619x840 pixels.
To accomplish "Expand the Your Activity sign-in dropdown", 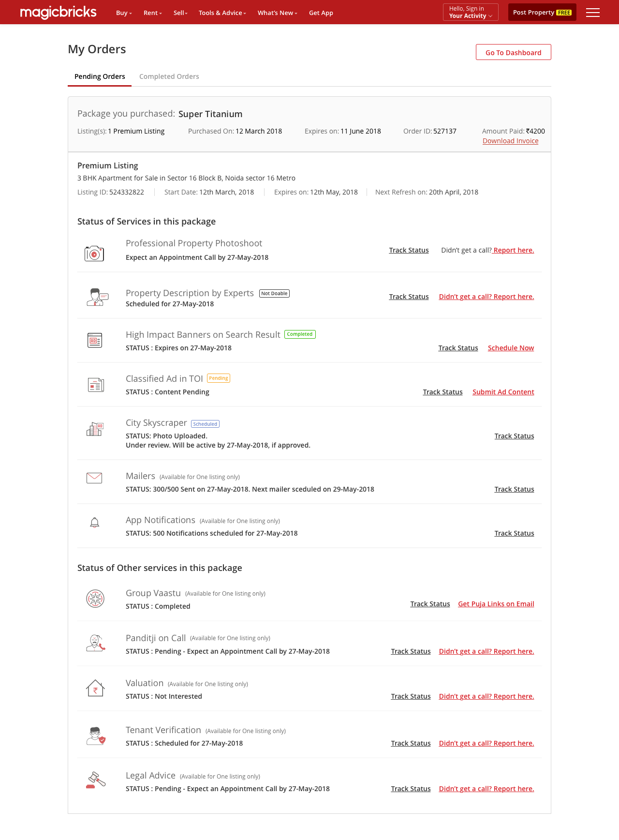I will tap(471, 13).
